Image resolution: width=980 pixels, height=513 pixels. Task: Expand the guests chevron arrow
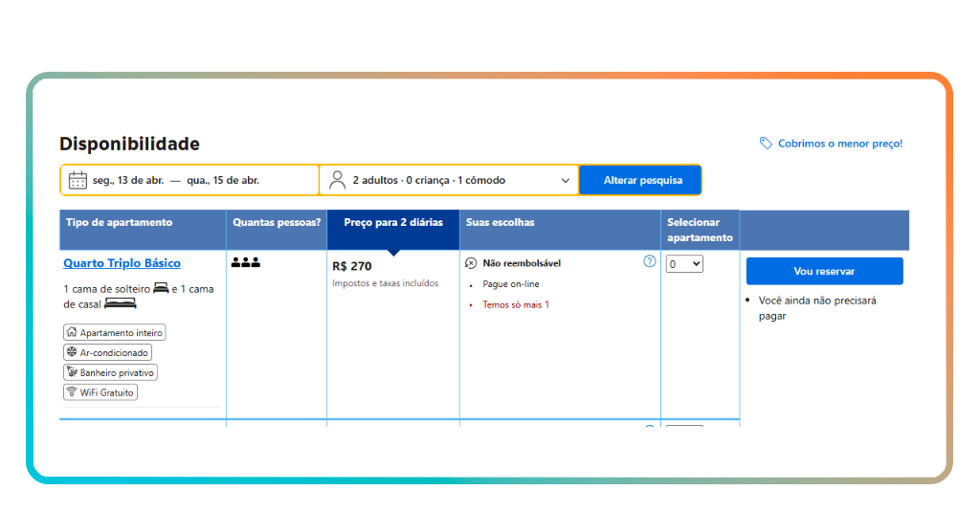tap(565, 181)
